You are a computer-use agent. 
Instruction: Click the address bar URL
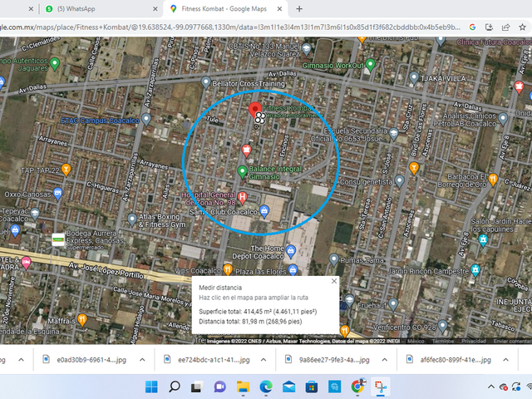(230, 27)
